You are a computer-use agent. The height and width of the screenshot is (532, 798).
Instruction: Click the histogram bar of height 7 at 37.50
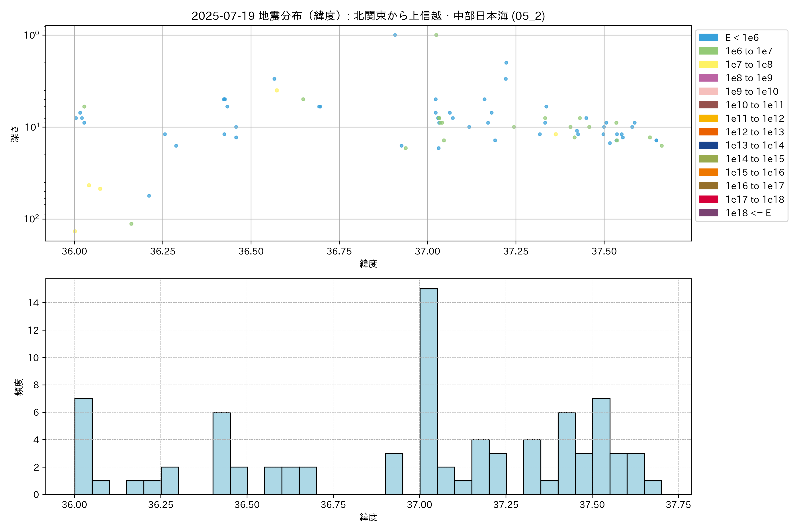(x=601, y=446)
